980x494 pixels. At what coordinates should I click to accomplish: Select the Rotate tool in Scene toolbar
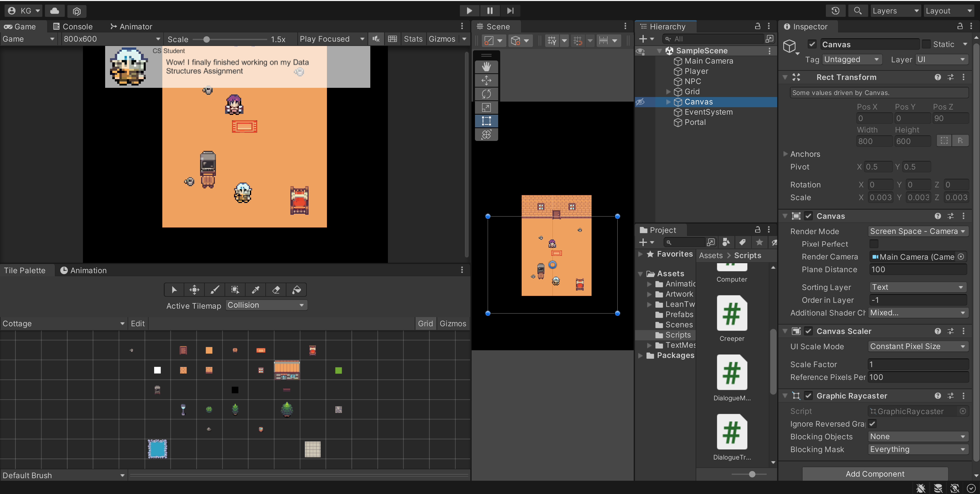(486, 94)
